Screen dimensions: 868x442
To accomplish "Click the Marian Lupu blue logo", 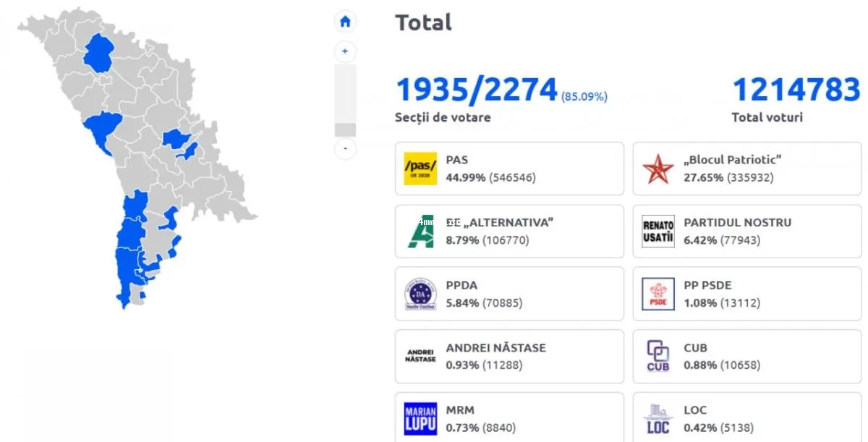I will (420, 419).
